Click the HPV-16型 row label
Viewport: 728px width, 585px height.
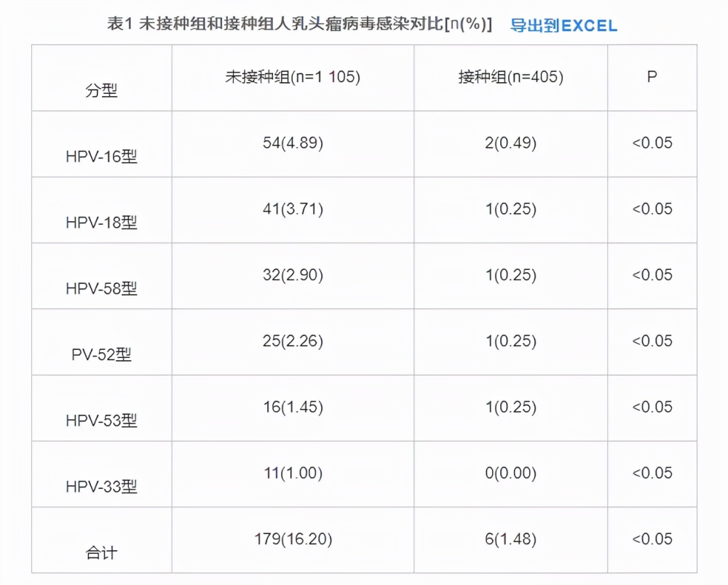pyautogui.click(x=101, y=156)
